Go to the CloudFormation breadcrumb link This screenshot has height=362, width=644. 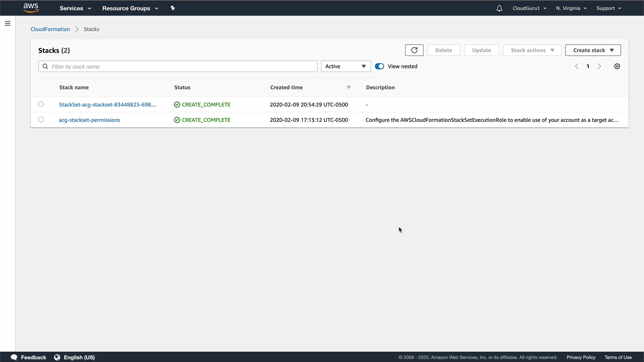[50, 29]
